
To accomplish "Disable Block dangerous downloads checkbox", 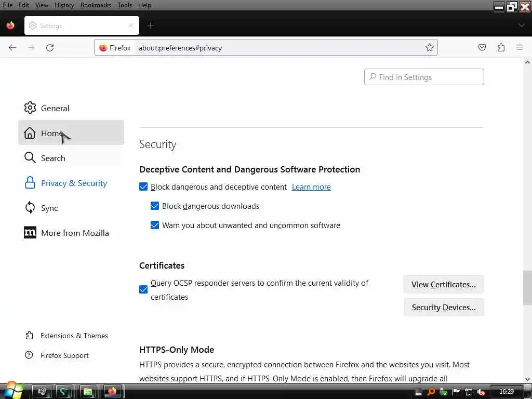I will click(155, 206).
